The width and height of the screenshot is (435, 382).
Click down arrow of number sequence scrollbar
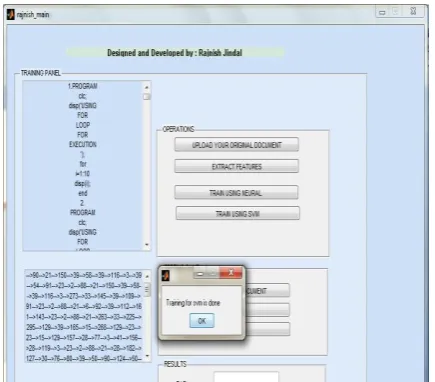coord(147,356)
